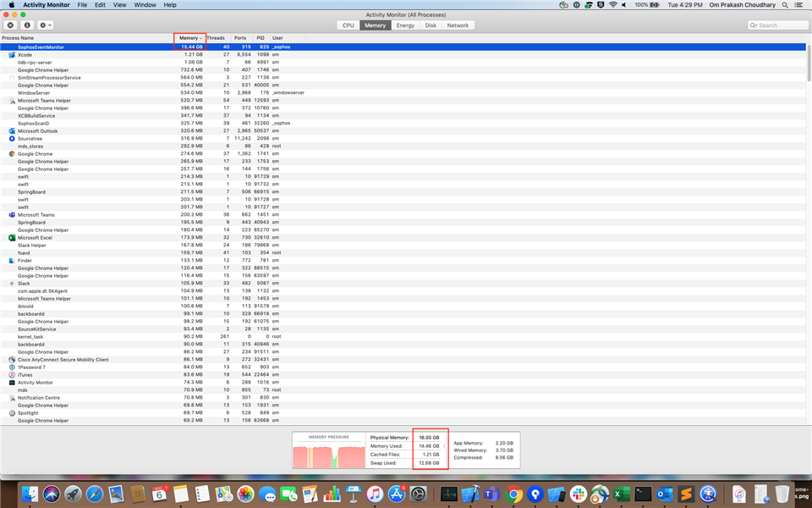Click the Cisco AnyConnect icon in process list
The height and width of the screenshot is (508, 812).
12,359
